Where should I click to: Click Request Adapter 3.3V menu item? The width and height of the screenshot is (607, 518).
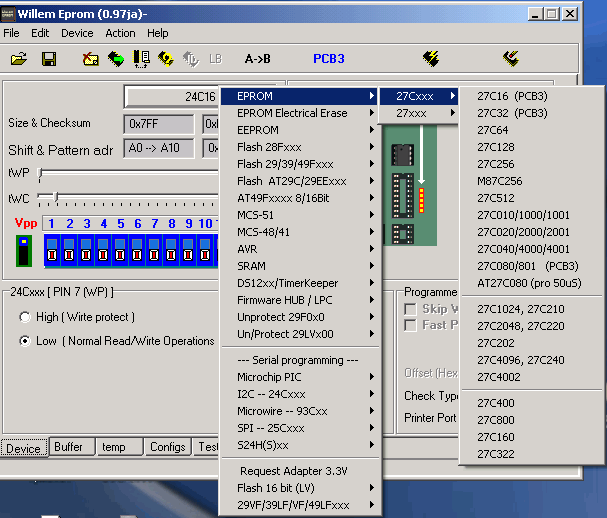300,471
